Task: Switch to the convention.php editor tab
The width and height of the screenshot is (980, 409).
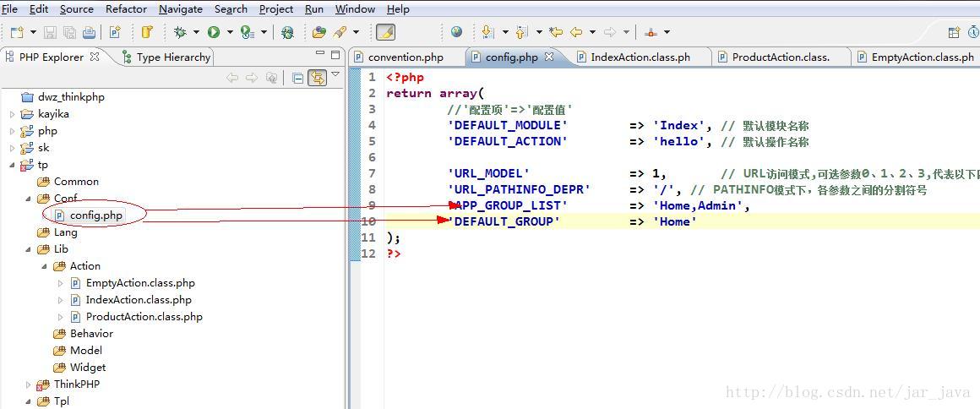Action: (x=406, y=57)
